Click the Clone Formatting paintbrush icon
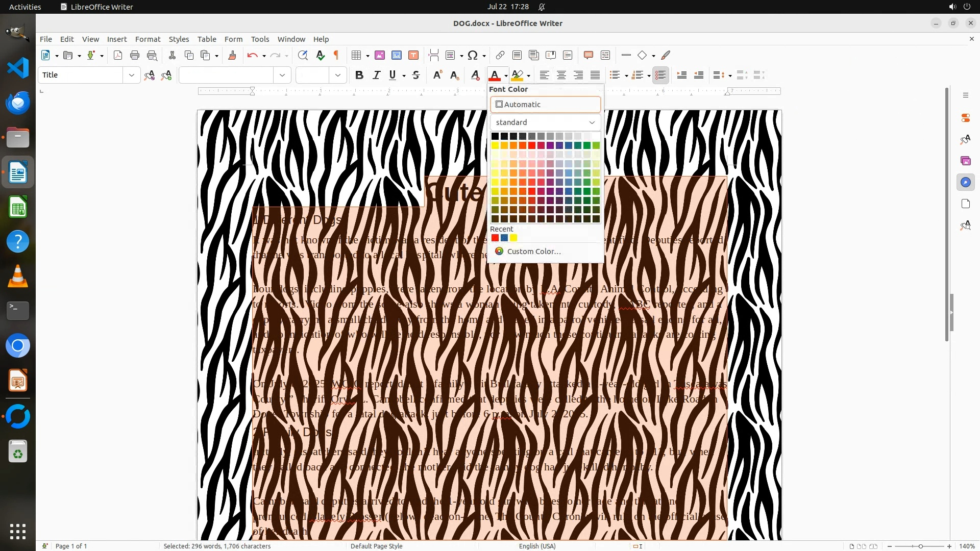The image size is (980, 551). [232, 55]
